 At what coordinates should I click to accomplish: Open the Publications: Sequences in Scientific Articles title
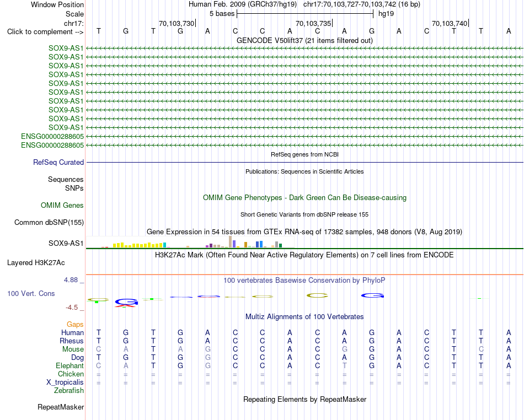(304, 171)
